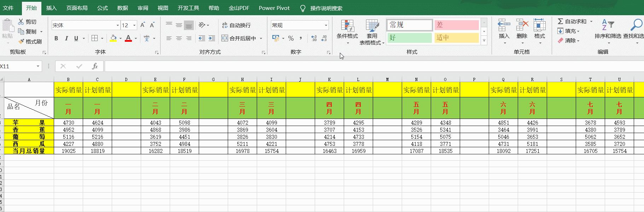The height and width of the screenshot is (212, 644).
Task: Select the 差 cell style
Action: pyautogui.click(x=457, y=25)
